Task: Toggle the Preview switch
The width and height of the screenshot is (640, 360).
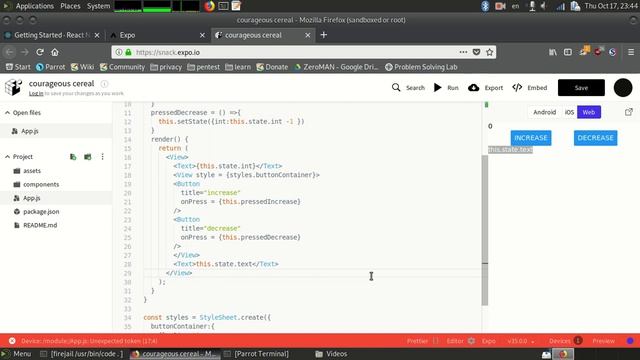Action: pos(630,341)
